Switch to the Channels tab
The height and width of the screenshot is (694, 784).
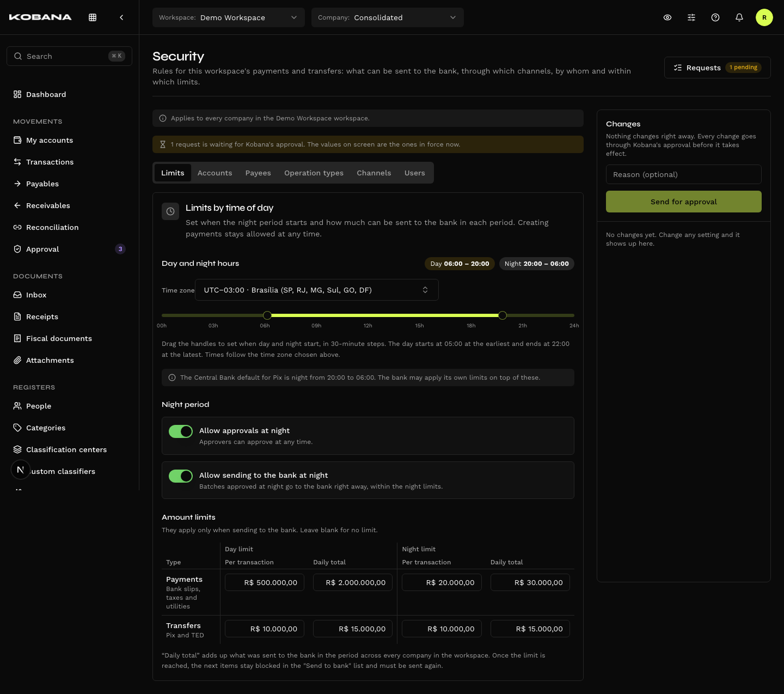pos(374,173)
